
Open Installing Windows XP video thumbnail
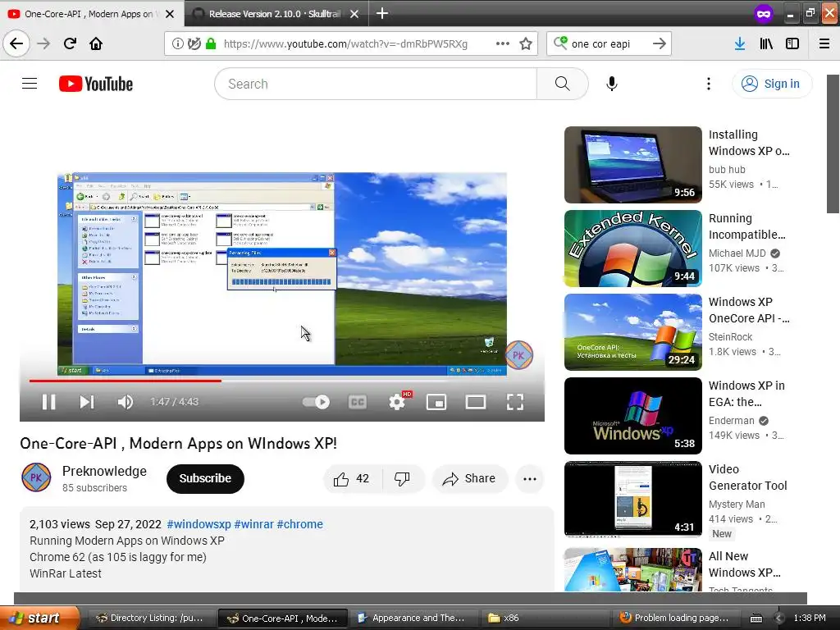click(x=632, y=165)
